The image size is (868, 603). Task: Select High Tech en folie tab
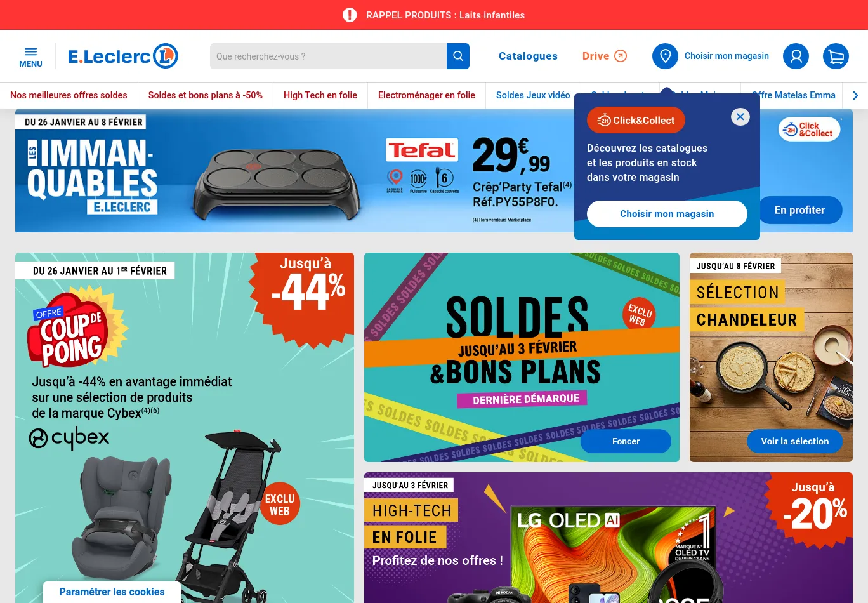(x=320, y=95)
